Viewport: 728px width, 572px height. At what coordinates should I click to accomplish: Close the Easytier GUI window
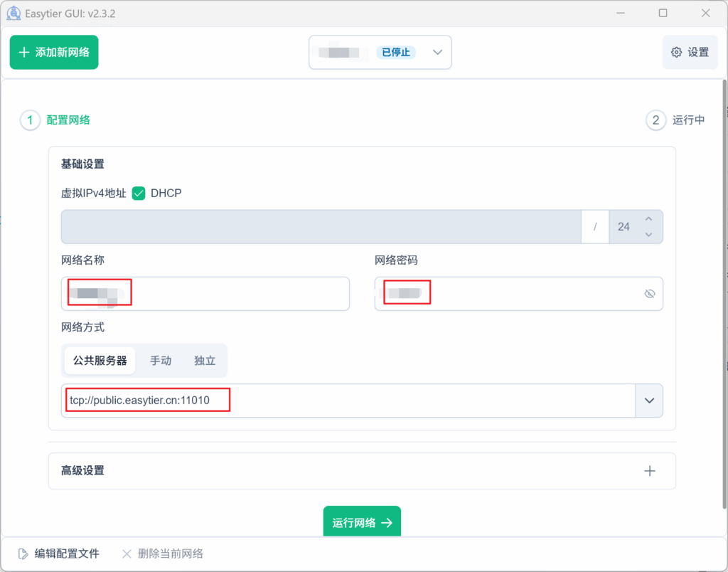[x=706, y=13]
